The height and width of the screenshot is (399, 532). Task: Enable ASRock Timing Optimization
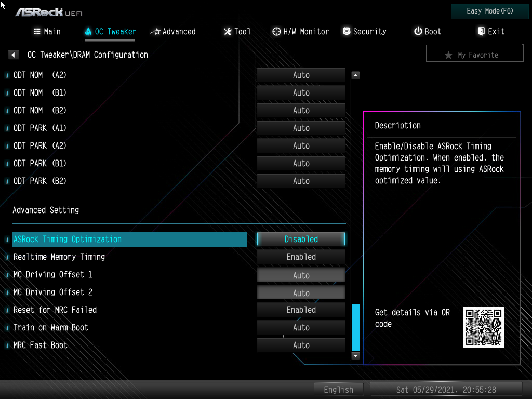coord(301,240)
